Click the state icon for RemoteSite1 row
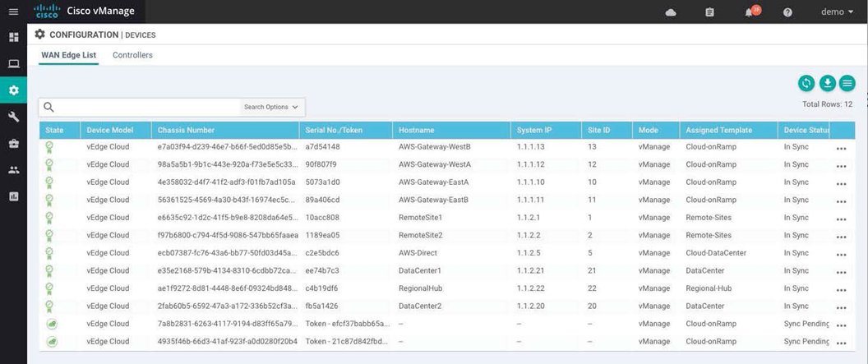Viewport: 868px width, 364px height. pos(51,218)
